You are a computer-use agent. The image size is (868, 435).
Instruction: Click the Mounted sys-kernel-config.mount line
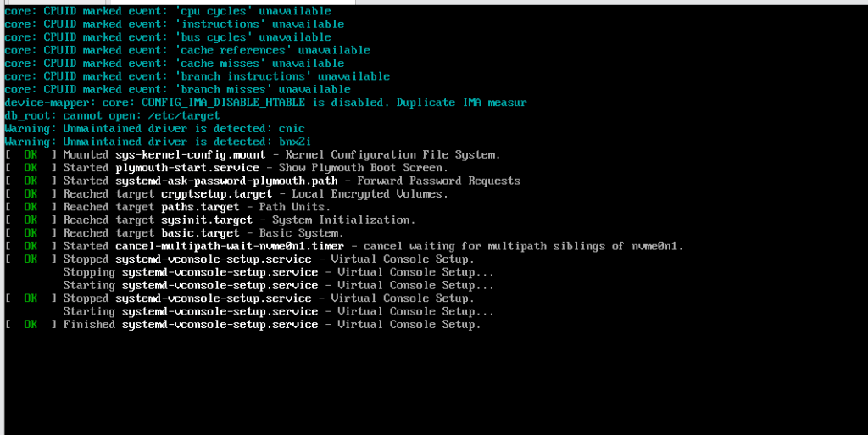(281, 154)
